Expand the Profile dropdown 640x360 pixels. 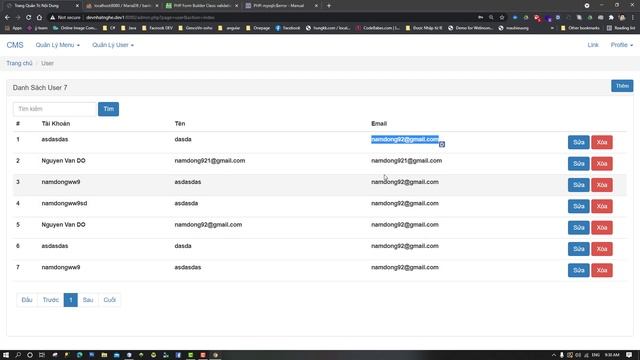coord(622,45)
